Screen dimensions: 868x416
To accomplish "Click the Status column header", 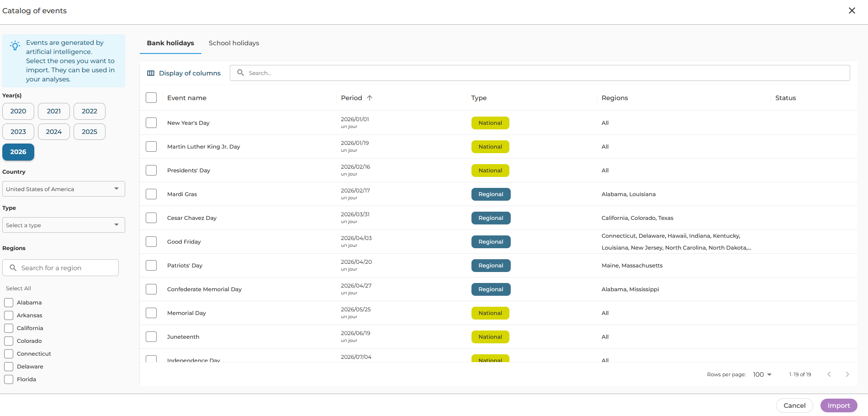I will (785, 98).
